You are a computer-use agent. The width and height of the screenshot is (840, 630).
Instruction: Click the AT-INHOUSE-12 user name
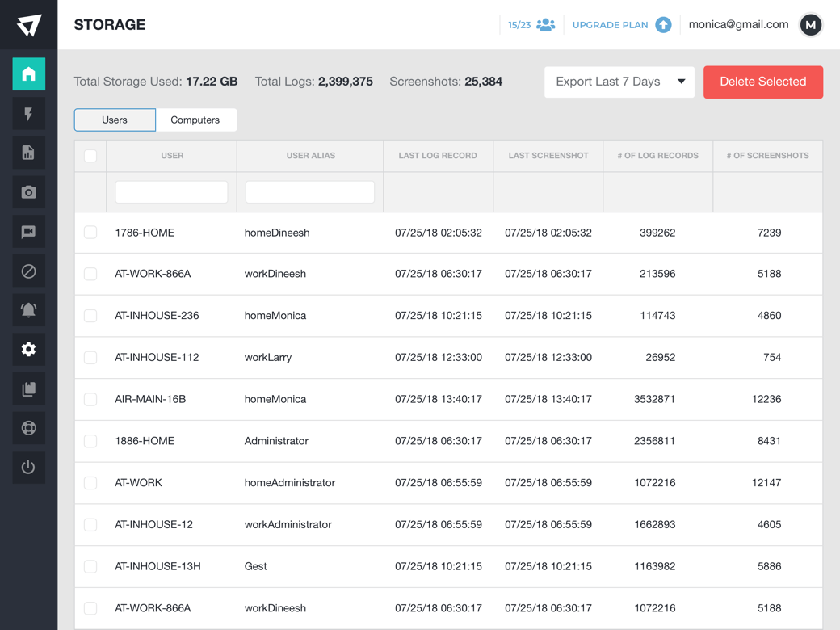click(x=153, y=524)
